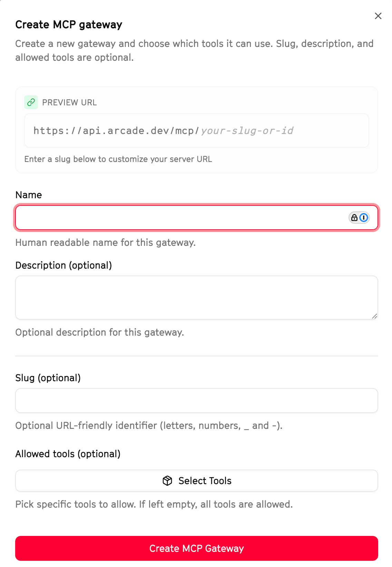Open the Select Tools picker
The width and height of the screenshot is (392, 567).
click(196, 480)
